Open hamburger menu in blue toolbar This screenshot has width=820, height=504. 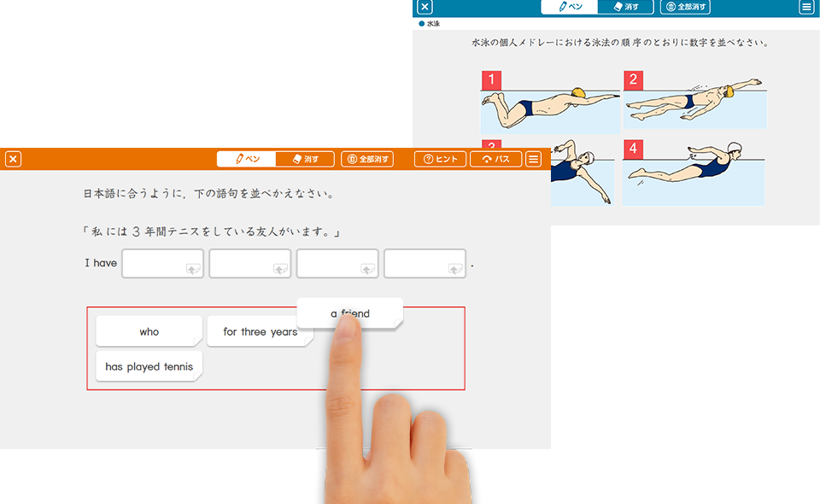[806, 7]
